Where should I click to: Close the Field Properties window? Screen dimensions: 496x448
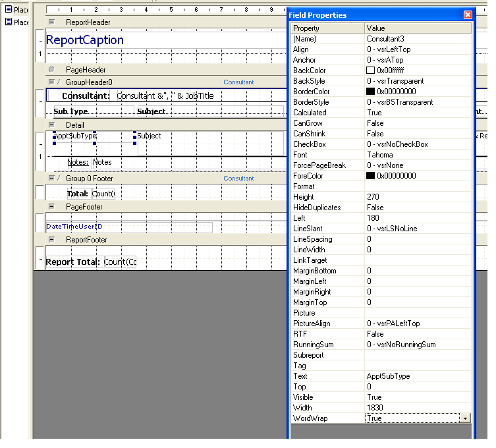[468, 15]
